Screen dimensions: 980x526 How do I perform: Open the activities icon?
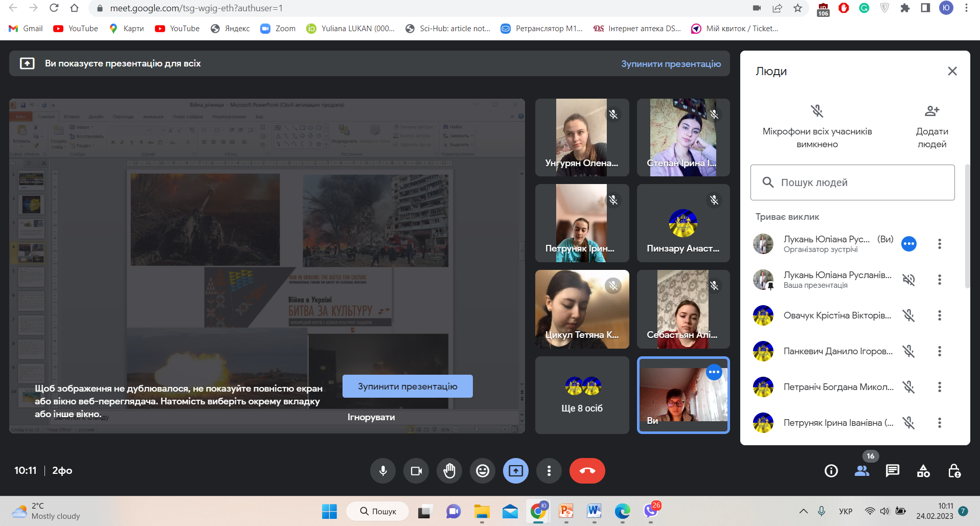923,471
